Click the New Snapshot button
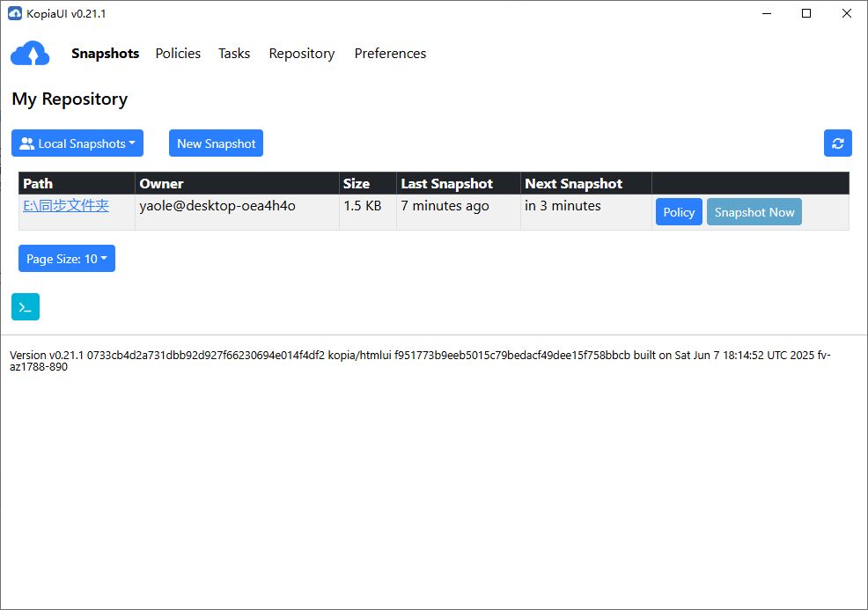This screenshot has width=868, height=610. tap(216, 143)
